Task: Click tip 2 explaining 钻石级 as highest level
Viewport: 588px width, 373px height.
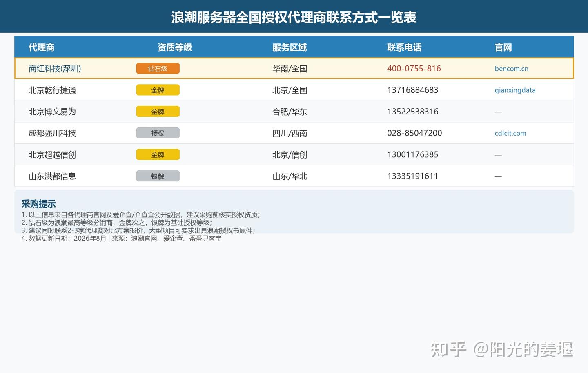Action: point(117,223)
